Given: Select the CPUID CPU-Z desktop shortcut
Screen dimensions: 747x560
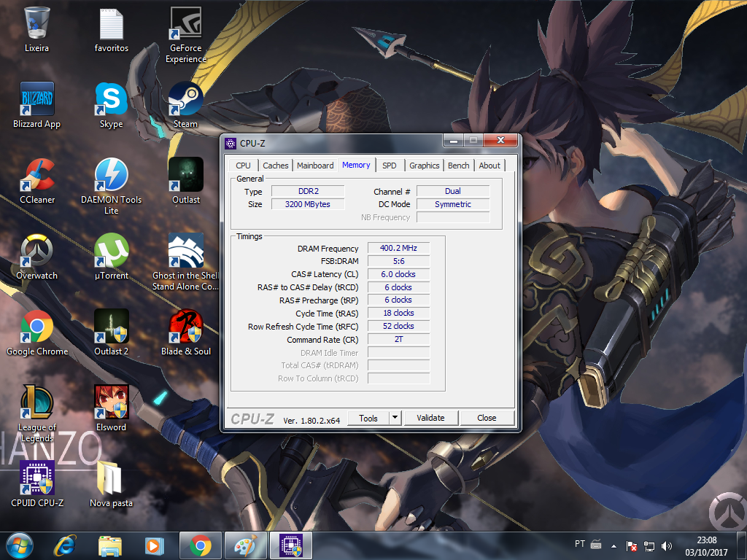Looking at the screenshot, I should (x=36, y=484).
